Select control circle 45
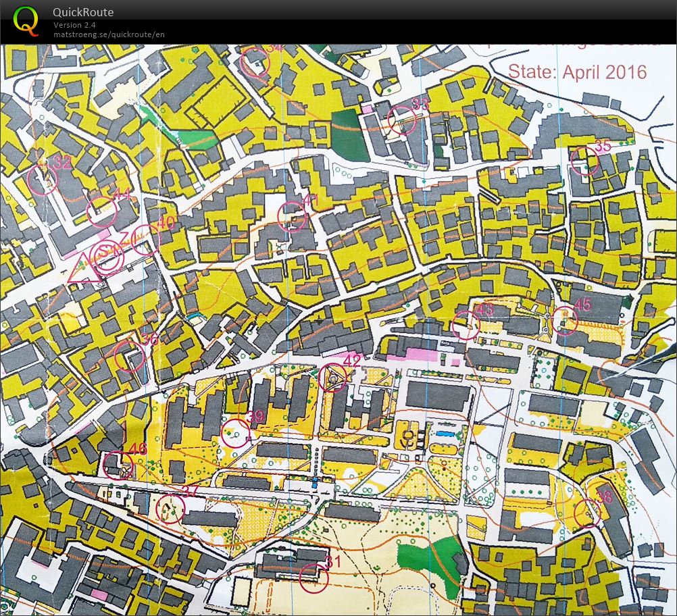 tap(564, 321)
